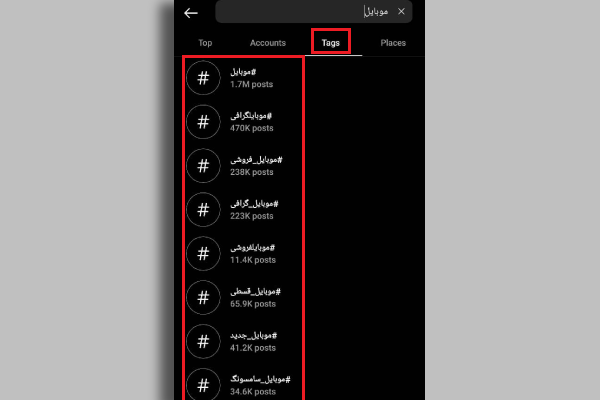Image resolution: width=600 pixels, height=400 pixels.
Task: Tap the hashtag icon beside 223K posts
Action: click(203, 209)
